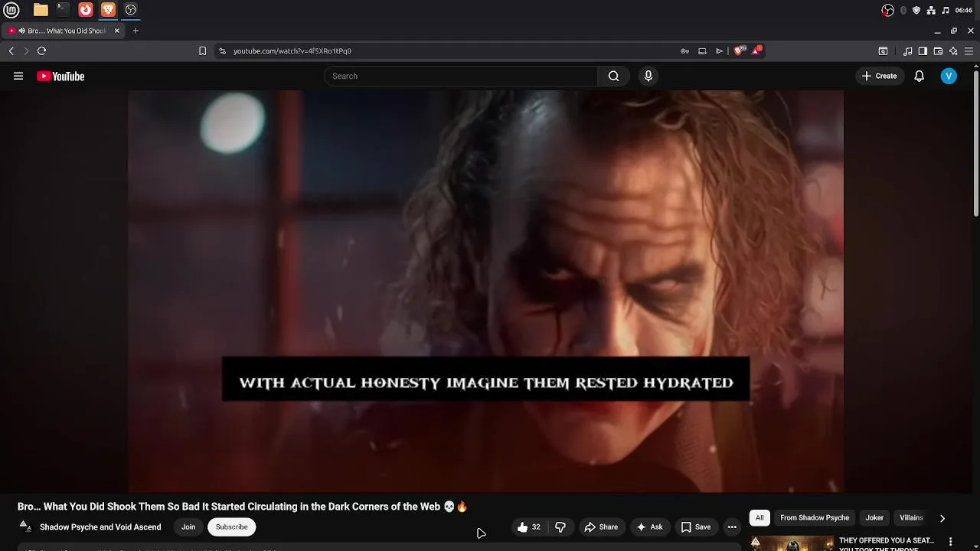The height and width of the screenshot is (551, 980).
Task: Click into the YouTube Search field
Action: point(461,76)
